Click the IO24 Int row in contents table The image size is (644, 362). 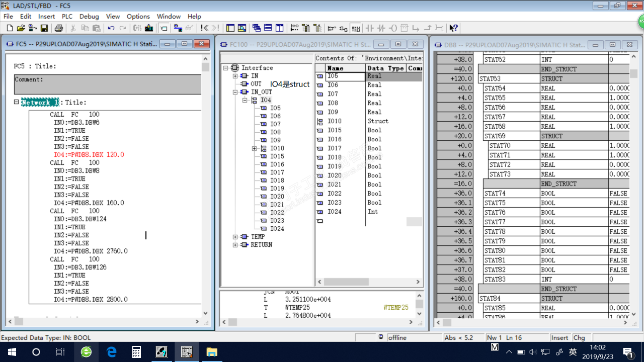369,212
